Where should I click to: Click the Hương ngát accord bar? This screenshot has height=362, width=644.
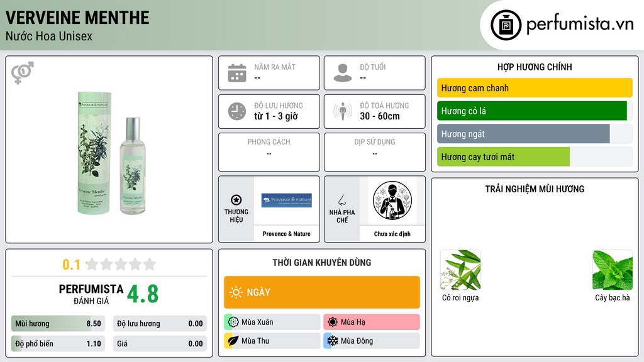click(535, 134)
